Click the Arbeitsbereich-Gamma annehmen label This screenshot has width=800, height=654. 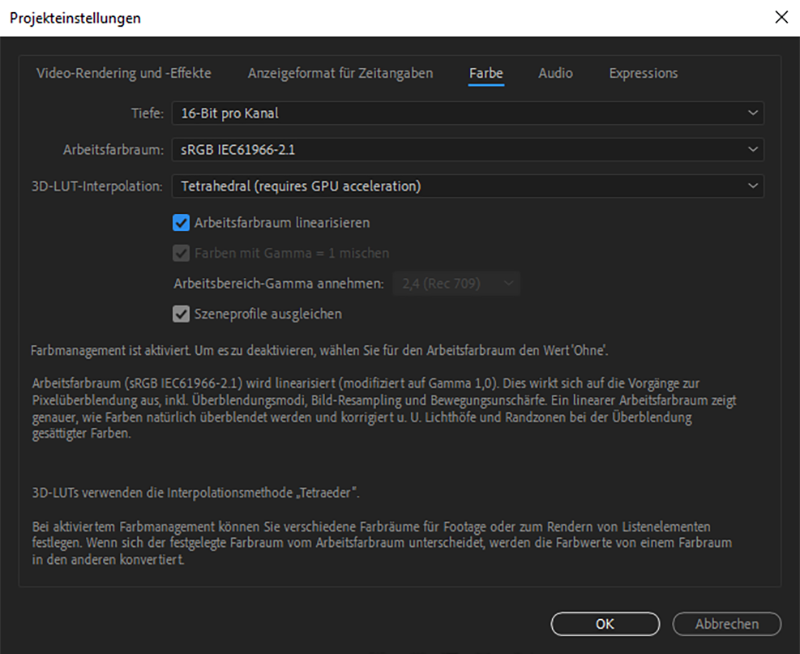coord(279,284)
